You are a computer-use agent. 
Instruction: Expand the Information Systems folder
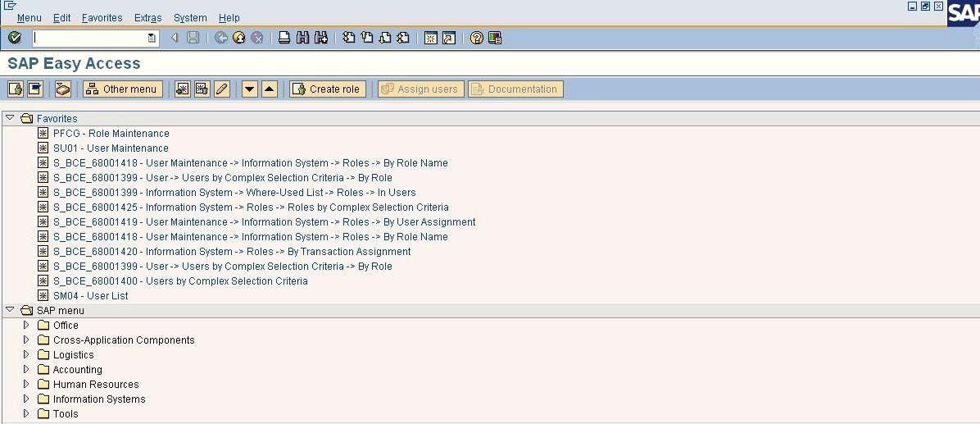[x=26, y=399]
